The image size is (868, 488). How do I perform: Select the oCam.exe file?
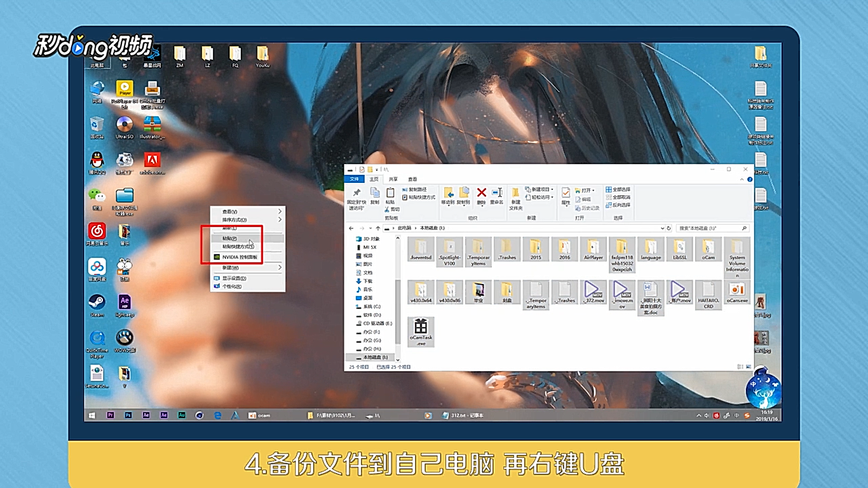coord(737,292)
